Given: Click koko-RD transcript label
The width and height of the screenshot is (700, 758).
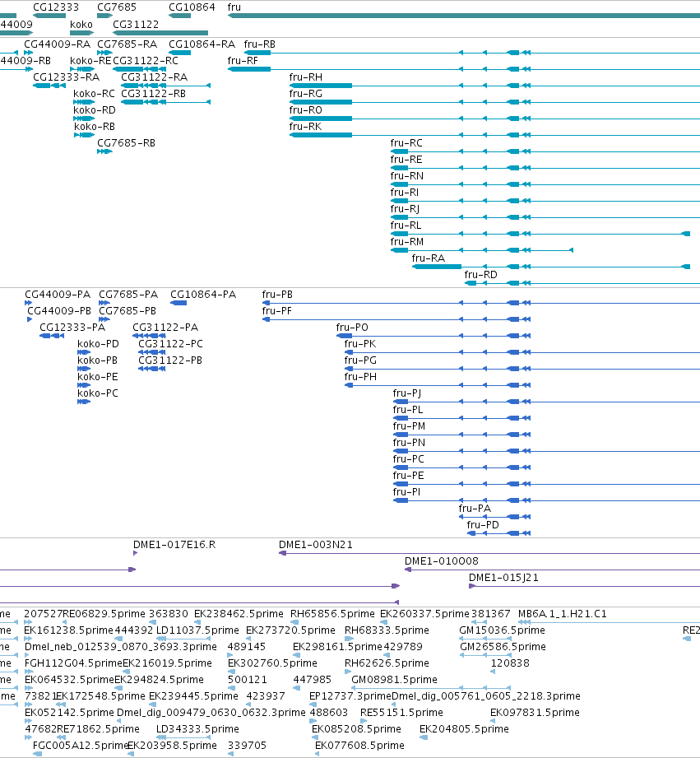Looking at the screenshot, I should pyautogui.click(x=95, y=109).
